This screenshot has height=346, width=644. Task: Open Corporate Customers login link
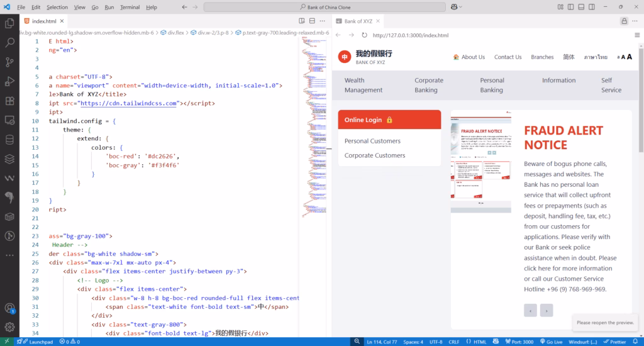(375, 155)
